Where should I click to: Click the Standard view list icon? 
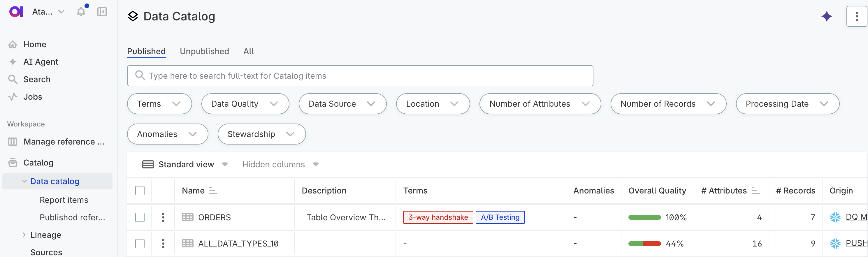(x=148, y=164)
